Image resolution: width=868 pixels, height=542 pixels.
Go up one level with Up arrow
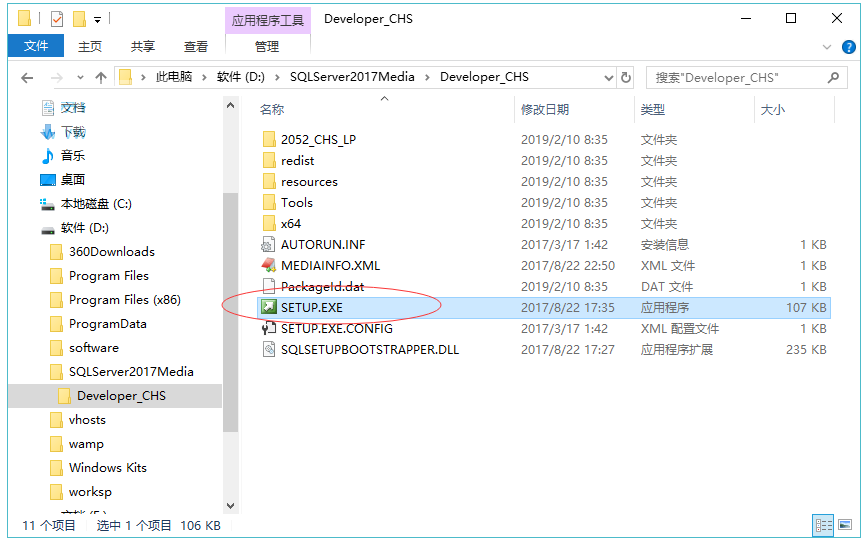point(101,78)
